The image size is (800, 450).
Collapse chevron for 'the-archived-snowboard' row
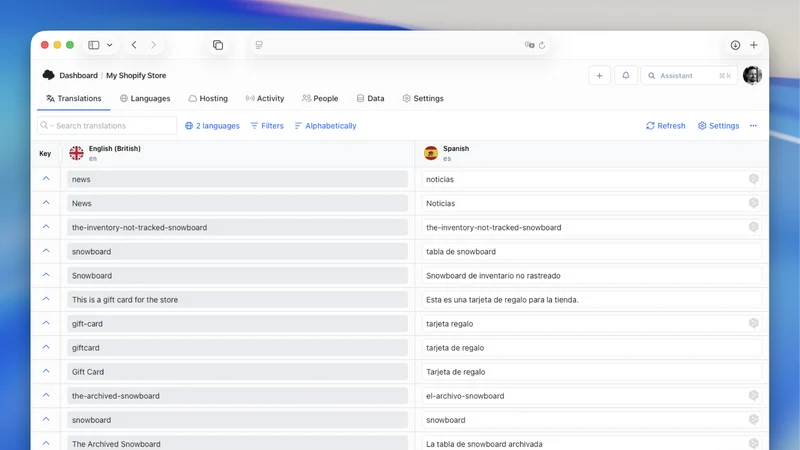click(46, 395)
